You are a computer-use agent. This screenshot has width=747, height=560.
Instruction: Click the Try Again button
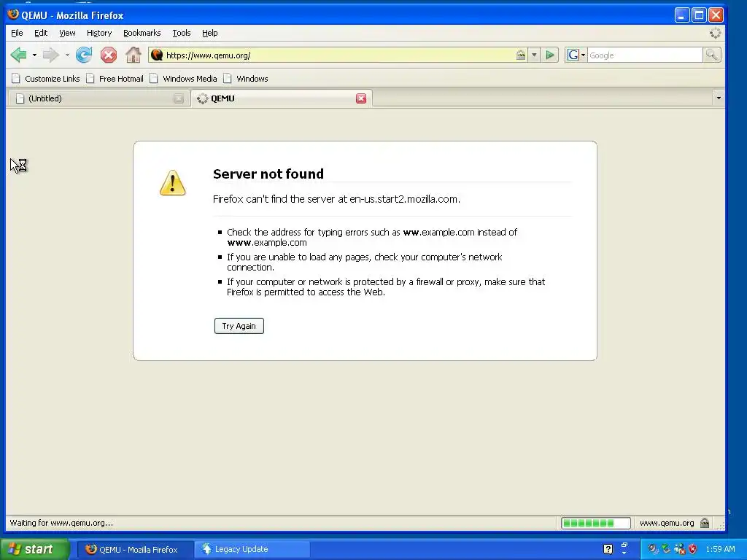click(239, 326)
